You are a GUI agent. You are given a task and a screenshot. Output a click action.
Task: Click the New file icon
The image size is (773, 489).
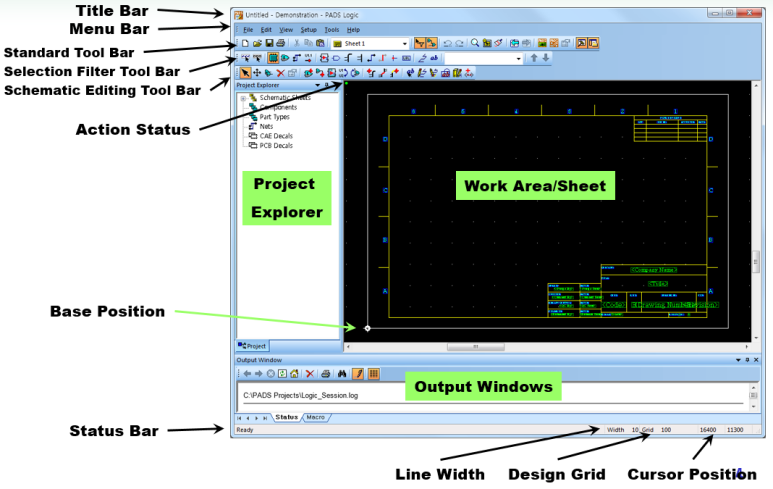point(245,43)
